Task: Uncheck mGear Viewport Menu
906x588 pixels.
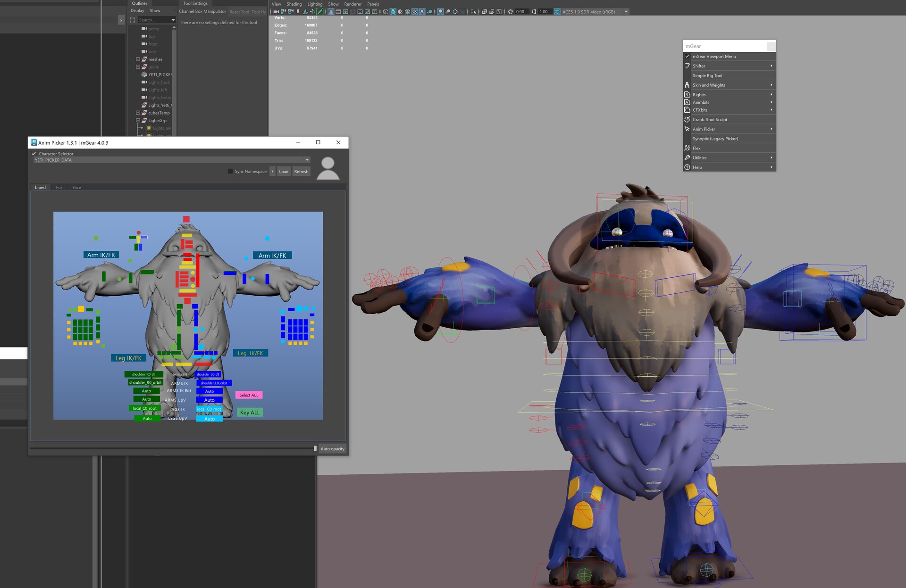Action: 688,56
